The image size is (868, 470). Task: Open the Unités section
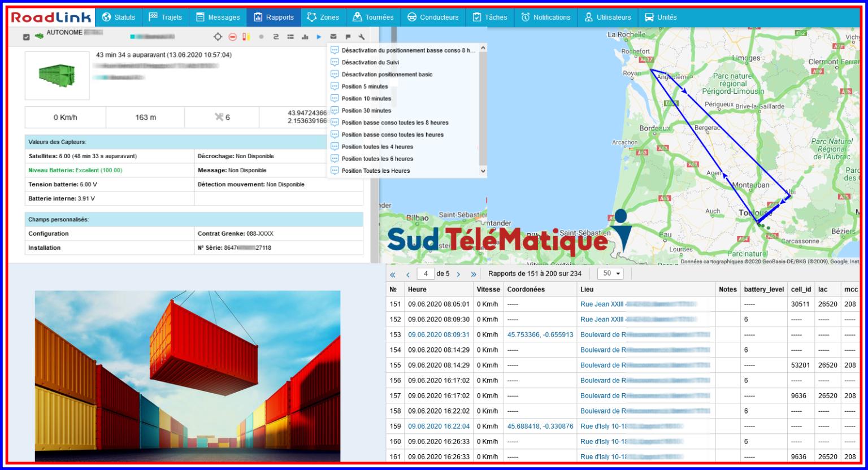(661, 18)
